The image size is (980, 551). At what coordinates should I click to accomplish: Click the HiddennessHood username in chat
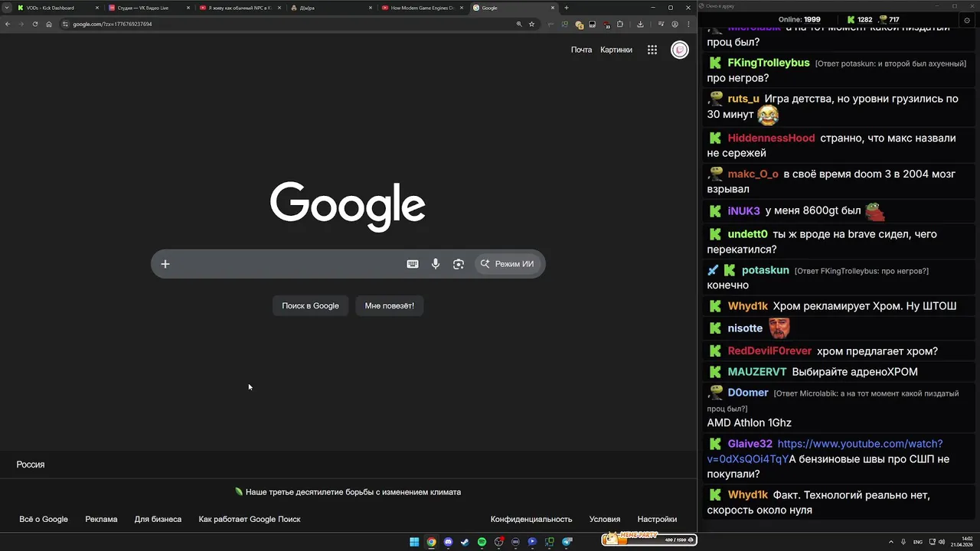point(771,139)
